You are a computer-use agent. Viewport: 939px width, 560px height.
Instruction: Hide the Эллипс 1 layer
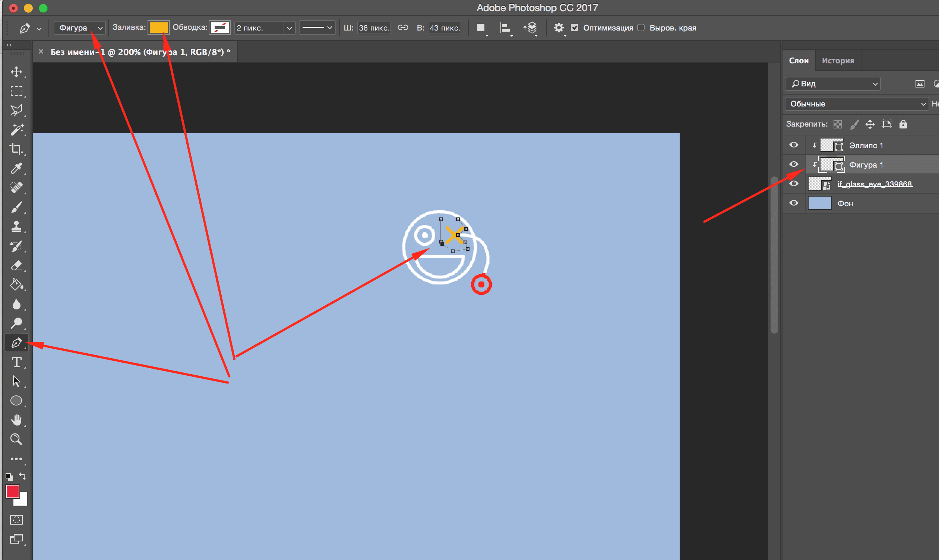[794, 145]
